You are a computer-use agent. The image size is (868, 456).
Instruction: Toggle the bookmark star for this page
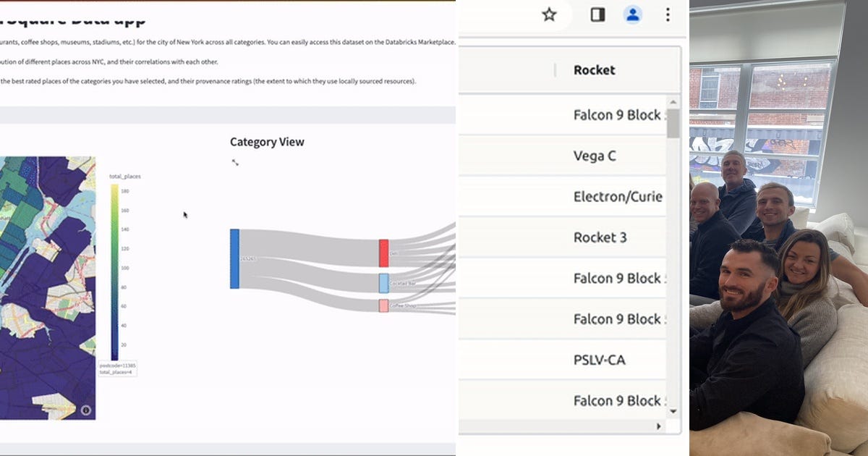pos(548,13)
